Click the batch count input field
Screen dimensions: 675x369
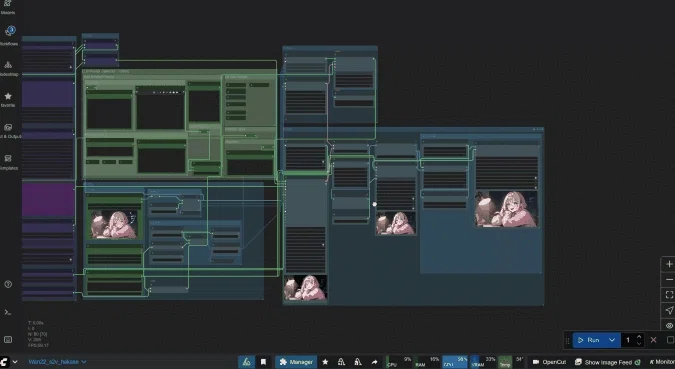click(x=629, y=340)
